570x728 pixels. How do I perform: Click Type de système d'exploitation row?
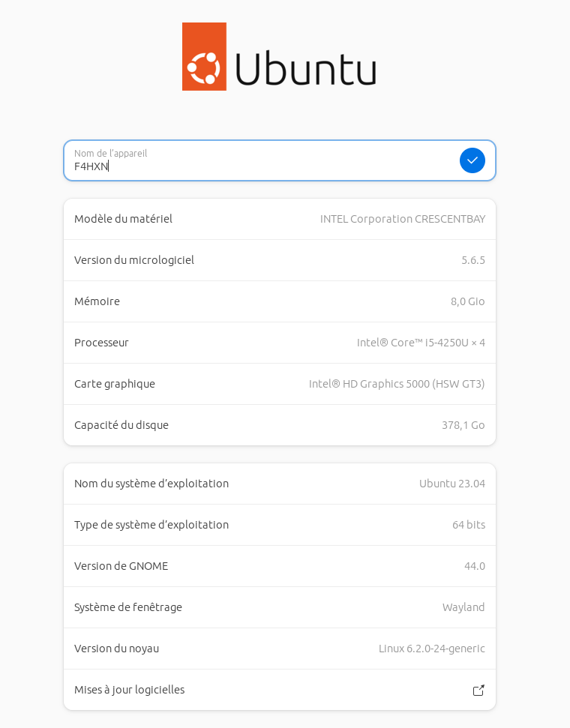(280, 525)
